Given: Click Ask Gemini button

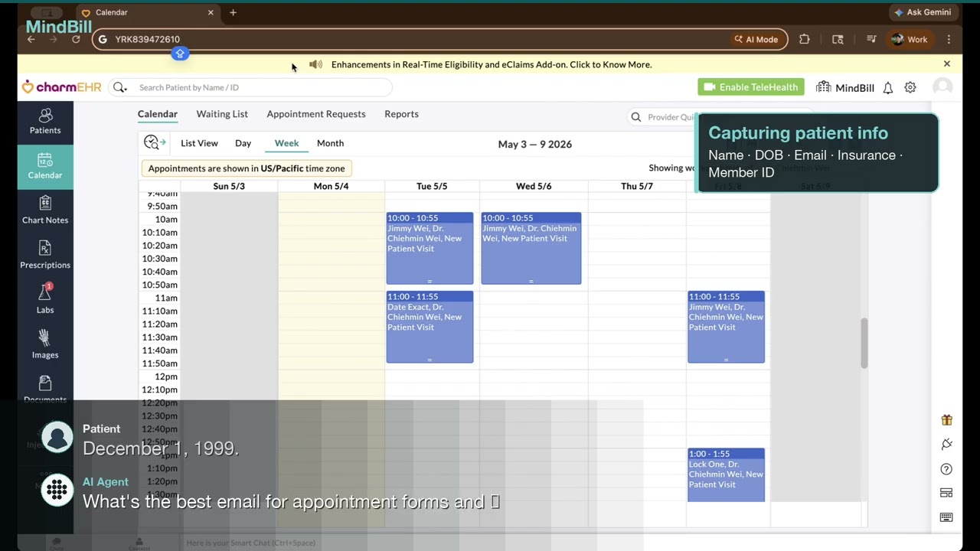Looking at the screenshot, I should (x=922, y=12).
